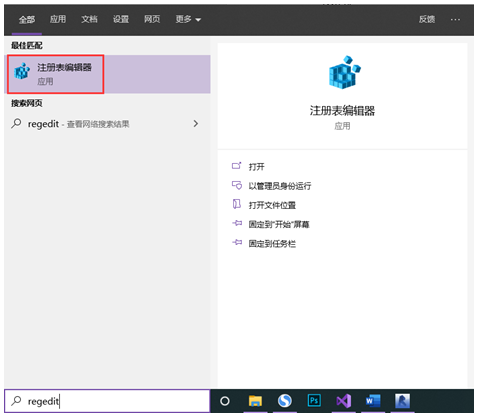Open Photoshop from the taskbar

314,401
